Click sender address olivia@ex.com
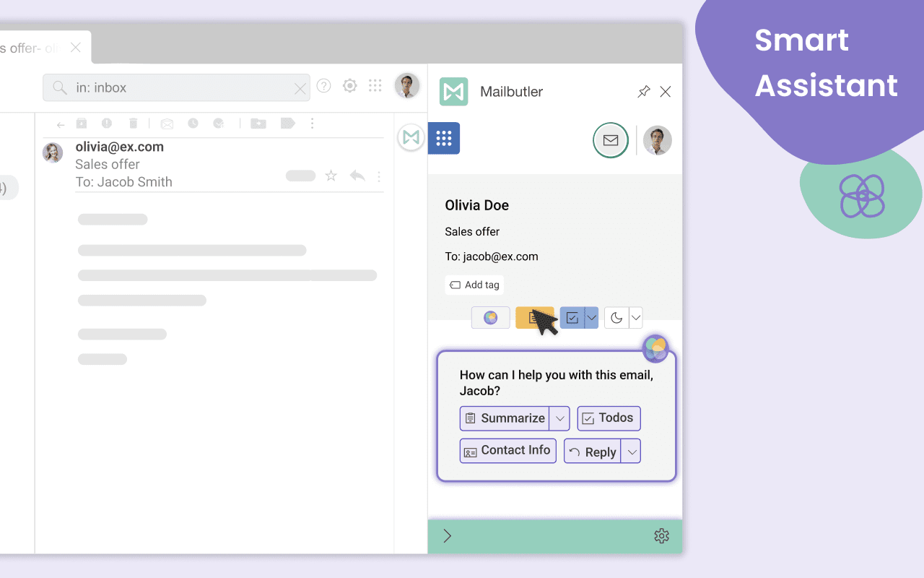The height and width of the screenshot is (578, 924). click(x=120, y=147)
